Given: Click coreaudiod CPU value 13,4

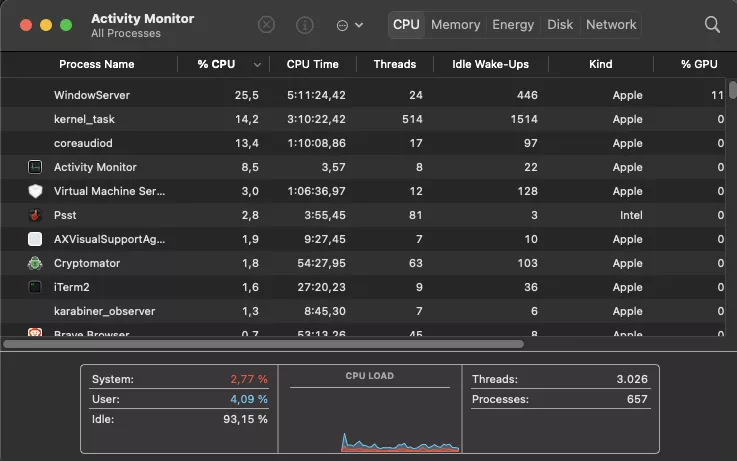Looking at the screenshot, I should 247,143.
